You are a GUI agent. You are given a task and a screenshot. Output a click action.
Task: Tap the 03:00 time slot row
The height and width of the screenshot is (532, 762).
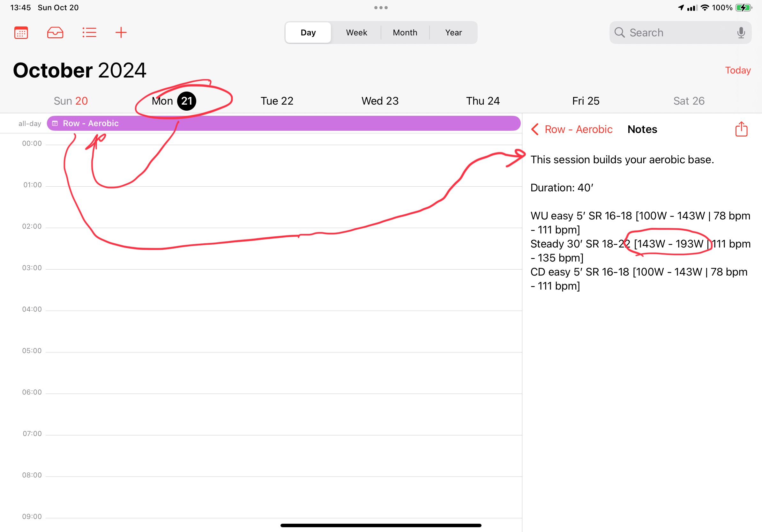(x=284, y=290)
